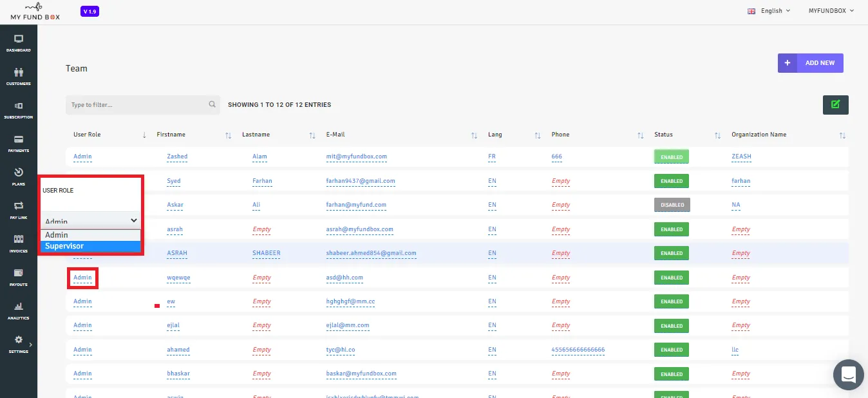Open the Invoices sidebar icon
The height and width of the screenshot is (398, 868).
(x=19, y=240)
